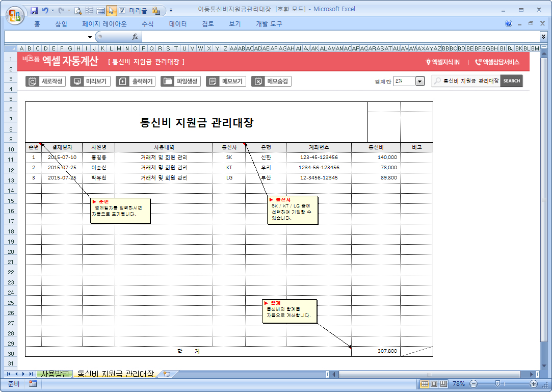Click the vertical scrollbar down arrow
552x392 pixels.
[544, 366]
